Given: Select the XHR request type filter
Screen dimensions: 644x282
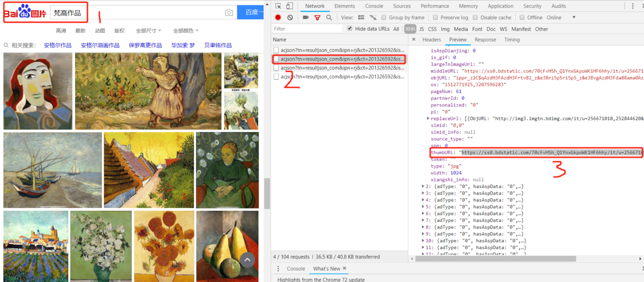Looking at the screenshot, I should [410, 29].
